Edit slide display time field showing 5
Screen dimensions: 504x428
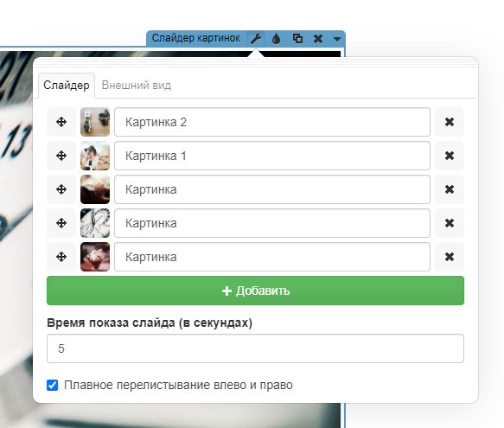click(x=256, y=348)
